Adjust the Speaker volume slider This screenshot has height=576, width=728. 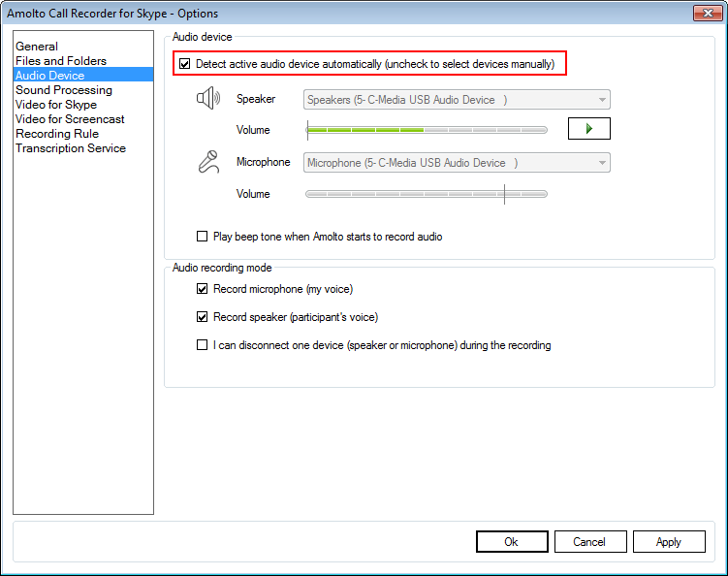click(x=427, y=130)
